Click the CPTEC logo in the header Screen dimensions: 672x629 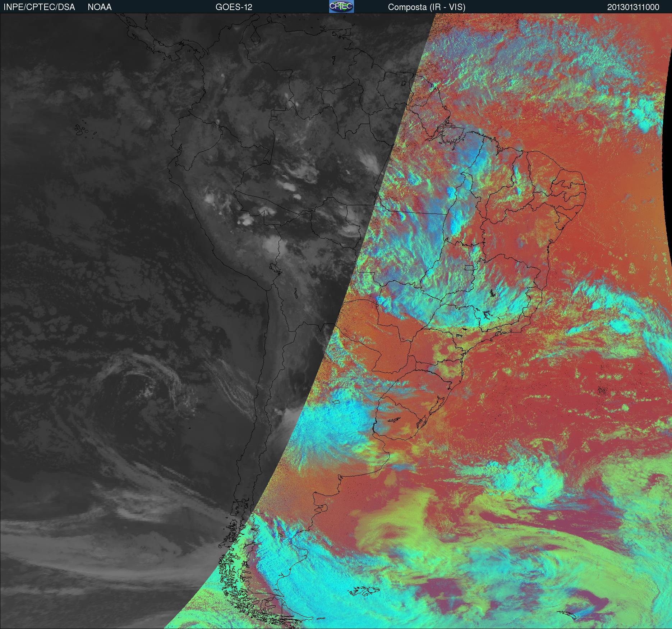[x=341, y=6]
